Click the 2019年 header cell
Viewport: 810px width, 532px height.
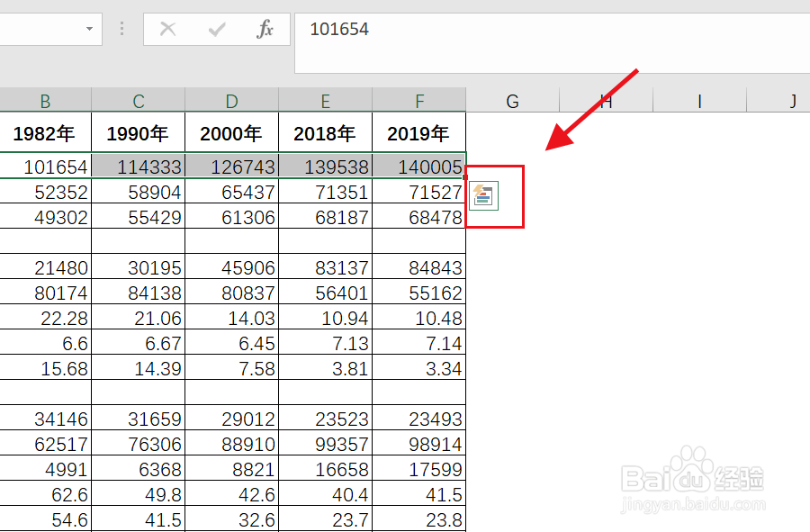point(418,132)
